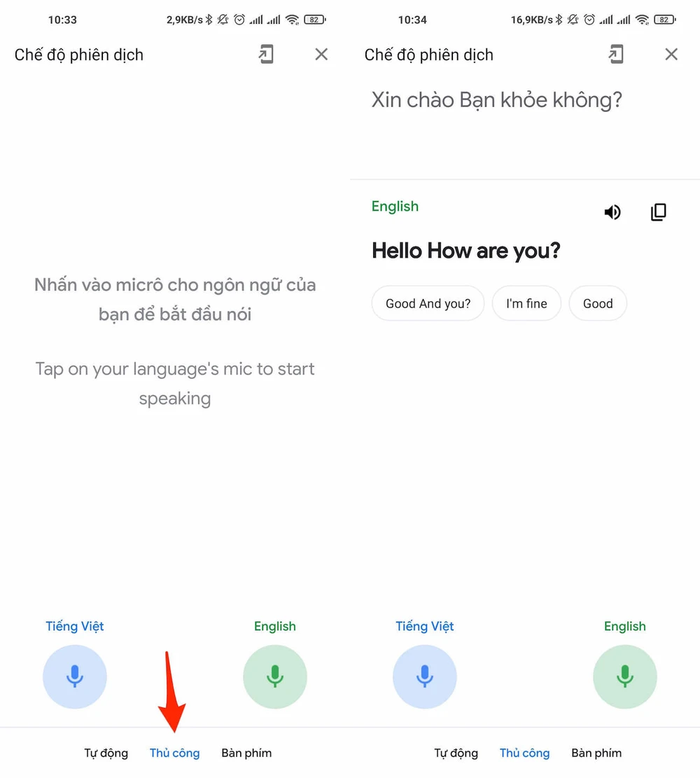This screenshot has width=700, height=778.
Task: Select Thủ công tab under the red arrow
Action: [x=174, y=753]
